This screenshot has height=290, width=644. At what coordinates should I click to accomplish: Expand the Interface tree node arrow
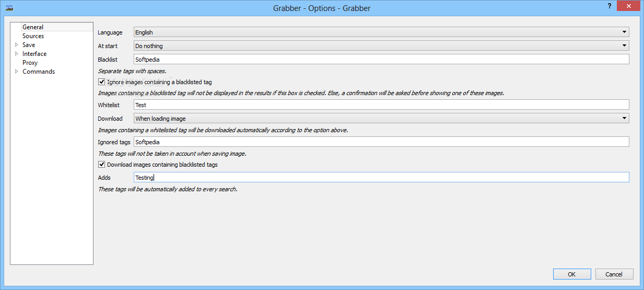[17, 54]
